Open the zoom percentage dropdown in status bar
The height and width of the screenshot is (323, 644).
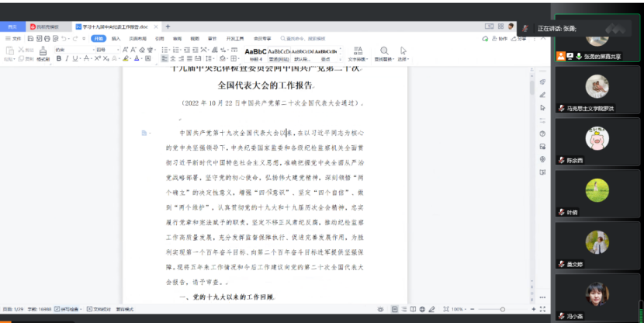[466, 309]
